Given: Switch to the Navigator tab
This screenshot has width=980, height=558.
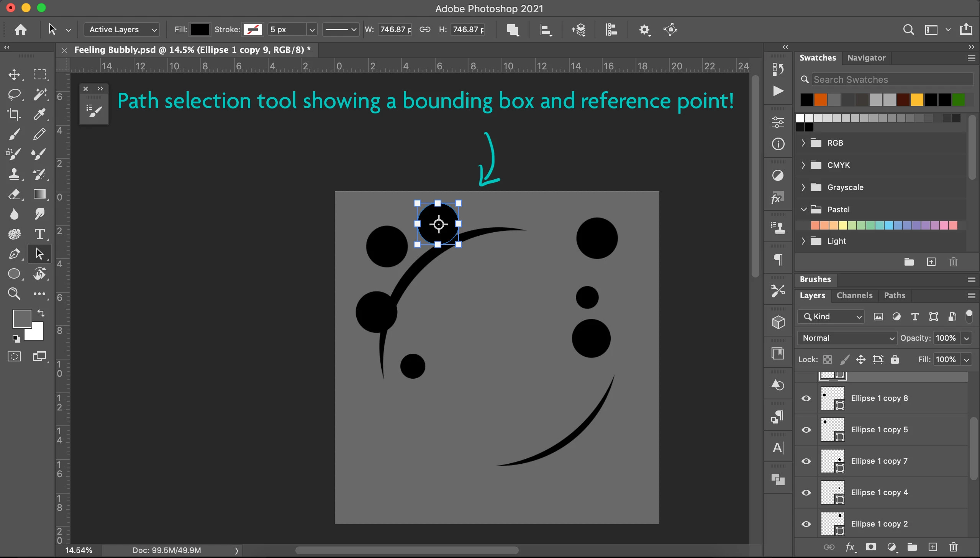Looking at the screenshot, I should tap(866, 58).
